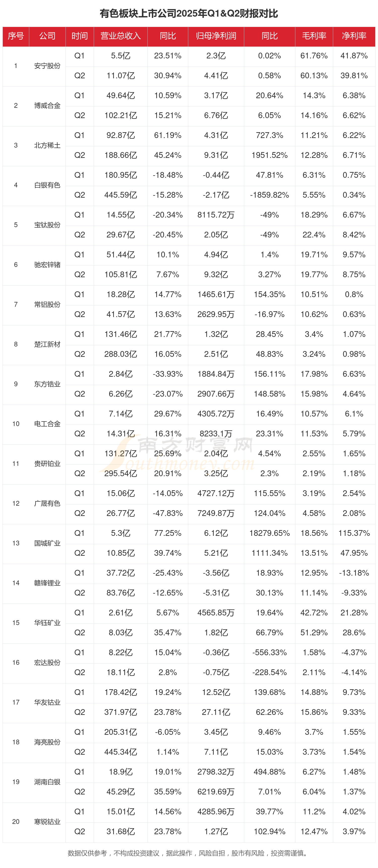Click company name 华友钴业
Viewport: 378px width, 868px height.
[47, 702]
